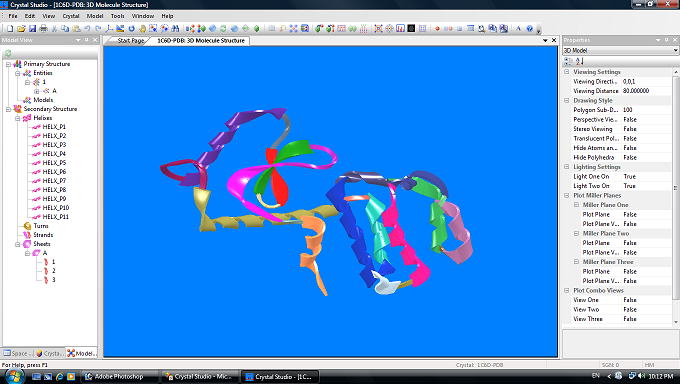
Task: Click the Cut scissors toolbar icon
Action: [54, 29]
